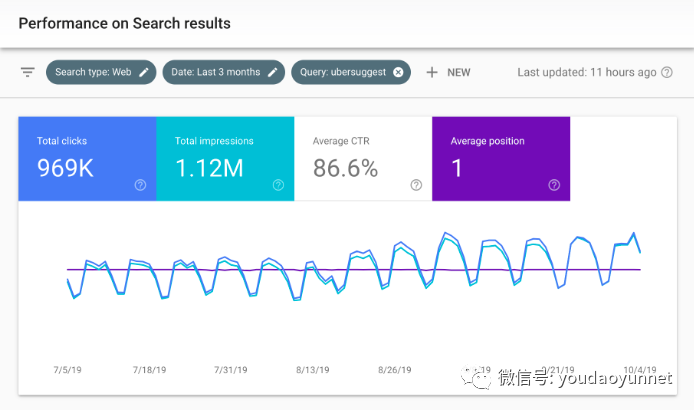Edit the Date: Last 3 months pencil
The height and width of the screenshot is (410, 694).
273,73
